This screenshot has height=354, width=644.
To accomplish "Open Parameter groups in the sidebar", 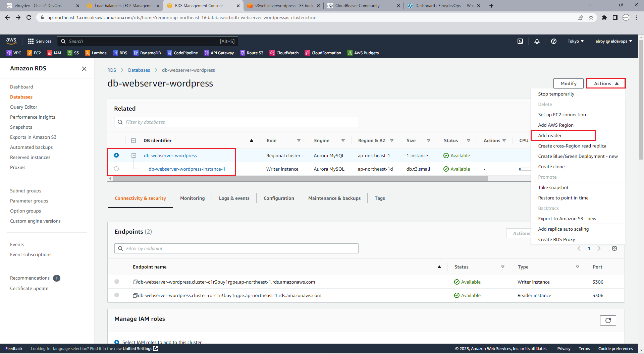I will point(29,201).
